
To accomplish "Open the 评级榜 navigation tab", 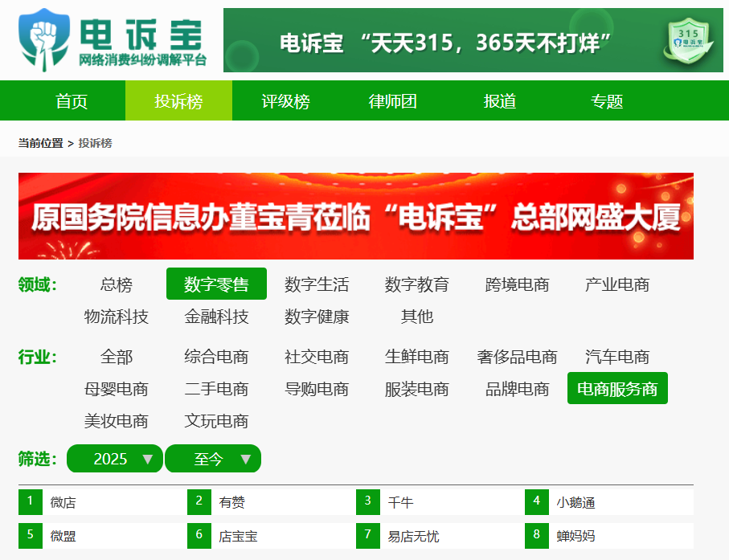I will [285, 101].
